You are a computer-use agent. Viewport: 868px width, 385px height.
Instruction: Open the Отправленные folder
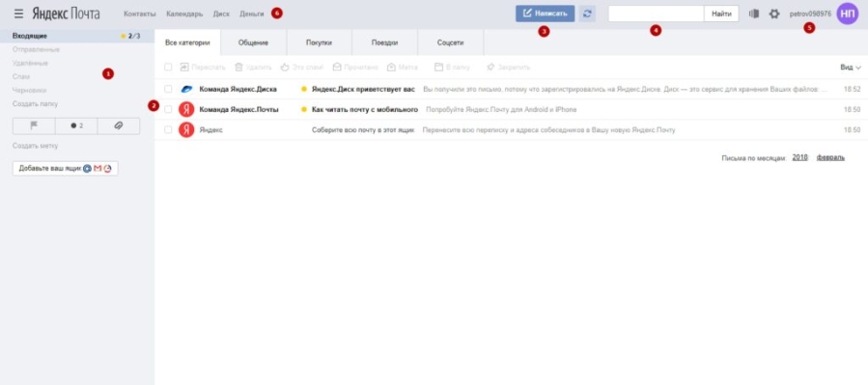tap(36, 50)
